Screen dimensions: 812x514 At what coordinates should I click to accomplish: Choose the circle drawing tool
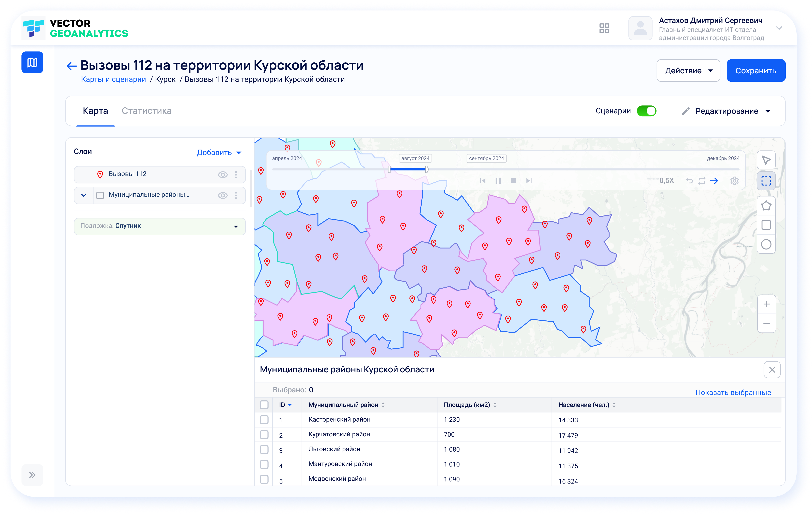[x=766, y=244]
